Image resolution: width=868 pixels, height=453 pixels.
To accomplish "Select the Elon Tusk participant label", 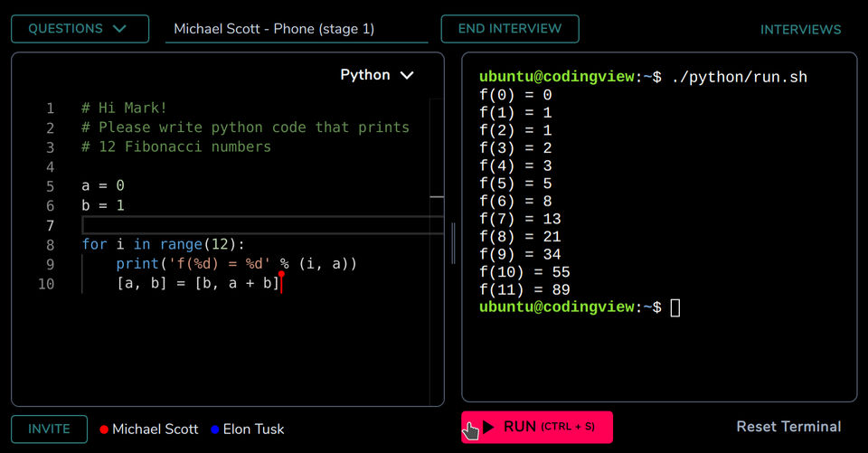I will (x=253, y=429).
